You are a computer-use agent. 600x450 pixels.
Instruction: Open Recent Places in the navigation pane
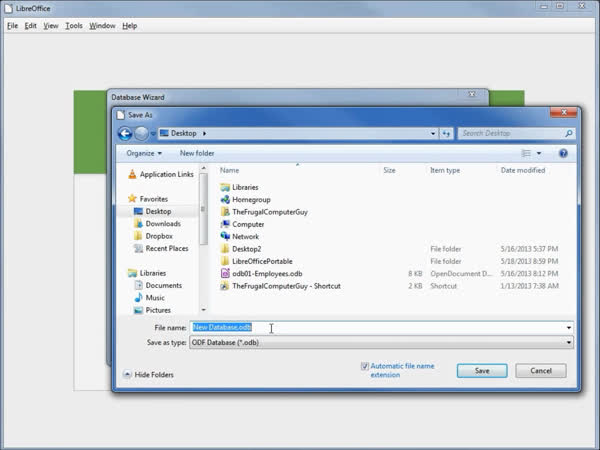pos(166,248)
